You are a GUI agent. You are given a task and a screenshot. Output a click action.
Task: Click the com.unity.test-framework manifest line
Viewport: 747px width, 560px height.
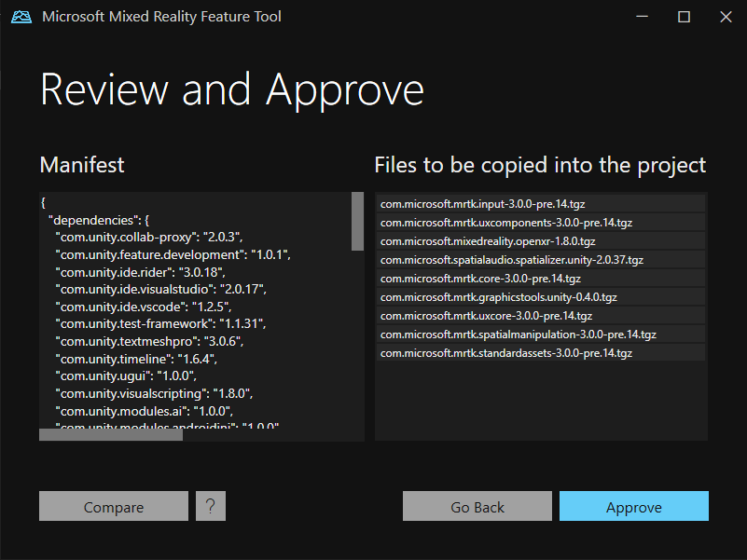(x=160, y=324)
